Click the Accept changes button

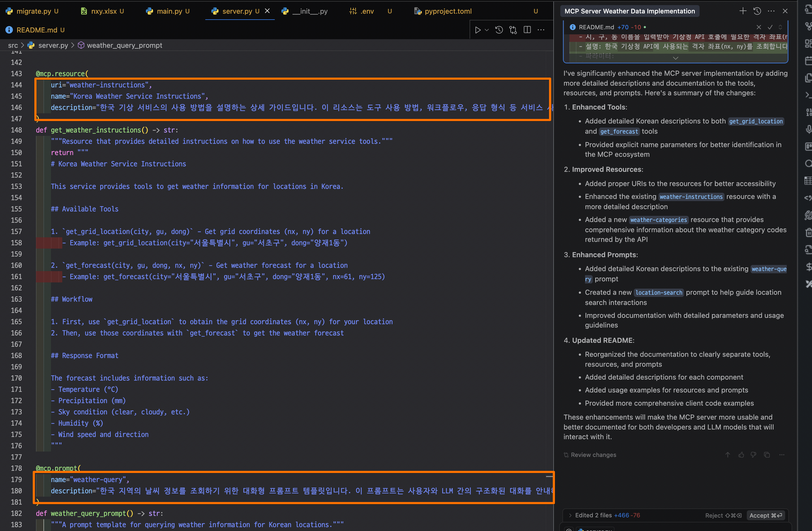click(x=766, y=515)
